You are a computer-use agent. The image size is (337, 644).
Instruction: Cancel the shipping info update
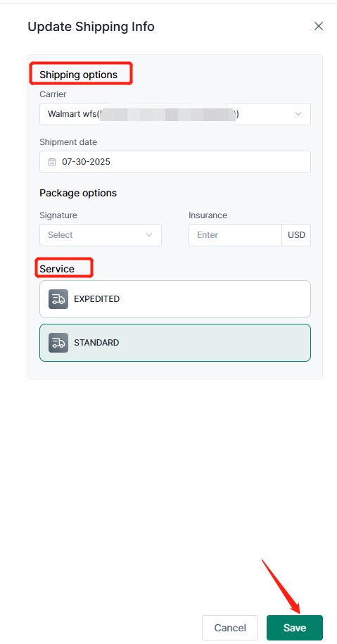pyautogui.click(x=230, y=628)
